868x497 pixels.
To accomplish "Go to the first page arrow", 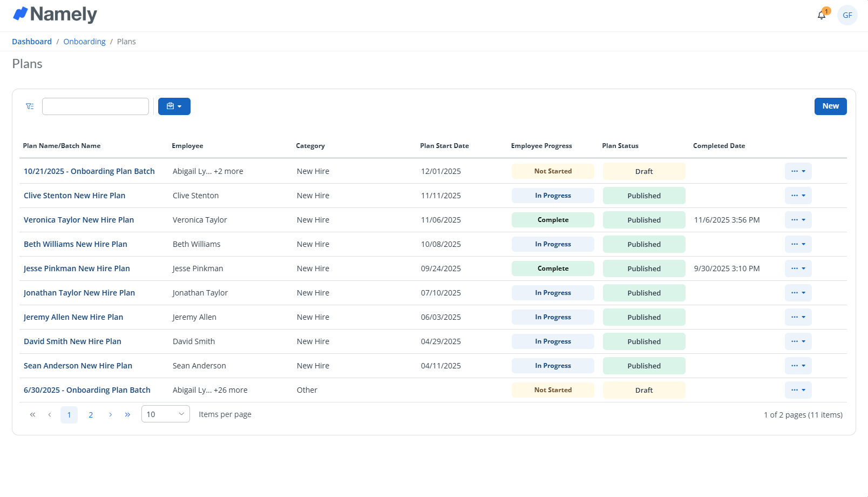I will (32, 415).
